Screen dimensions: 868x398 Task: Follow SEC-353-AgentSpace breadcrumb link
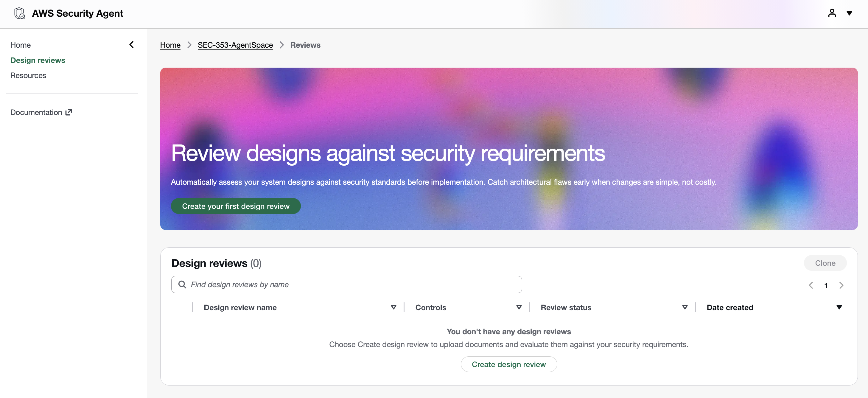(235, 45)
